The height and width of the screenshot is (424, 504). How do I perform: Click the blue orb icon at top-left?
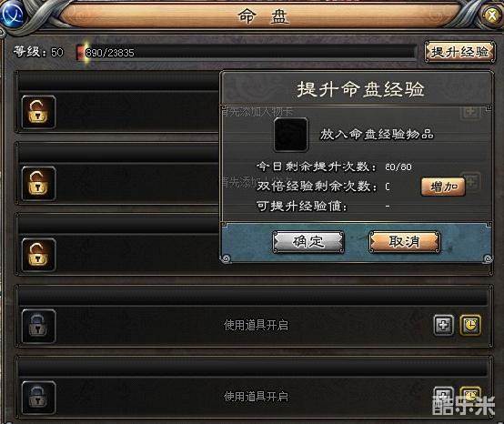coord(12,14)
